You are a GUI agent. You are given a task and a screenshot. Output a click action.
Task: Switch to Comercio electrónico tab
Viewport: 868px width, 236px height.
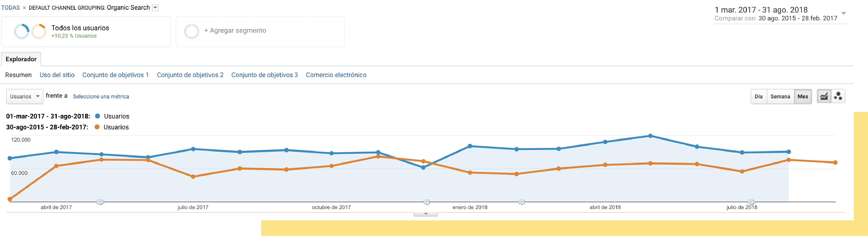coord(336,75)
